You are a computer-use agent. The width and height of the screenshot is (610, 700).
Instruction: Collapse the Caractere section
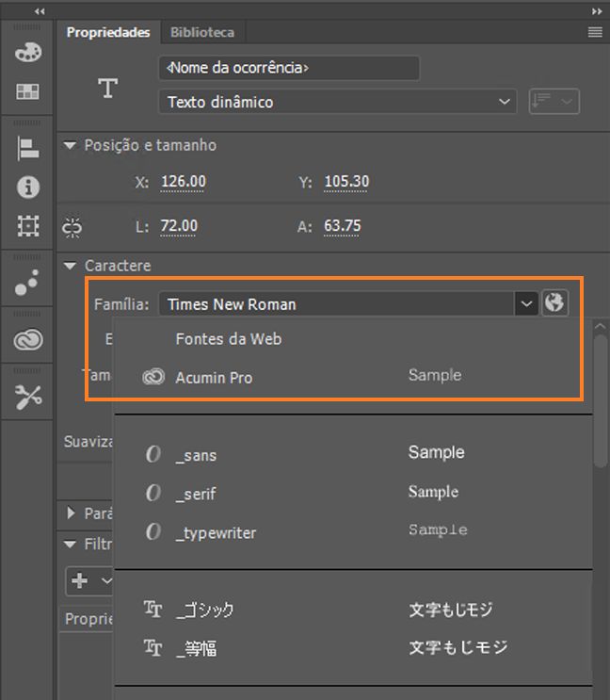(x=70, y=266)
